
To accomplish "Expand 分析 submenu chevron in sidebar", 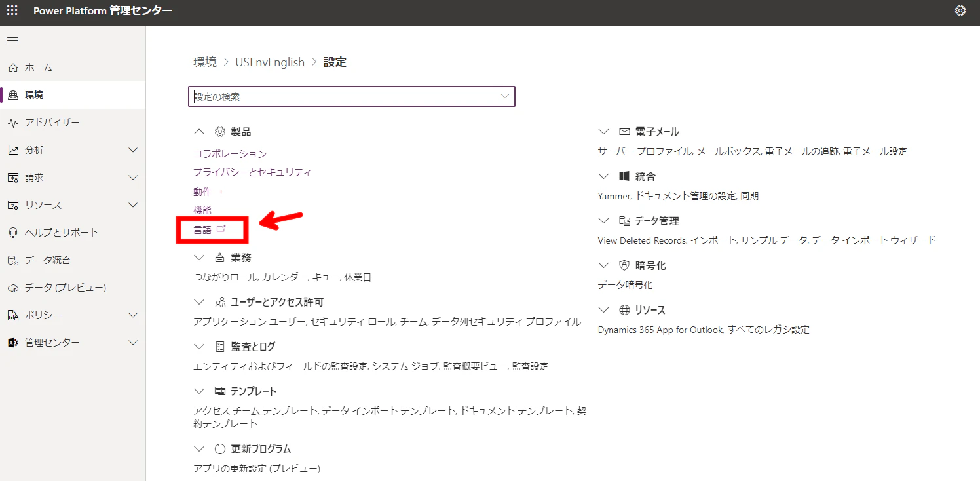I will tap(133, 150).
